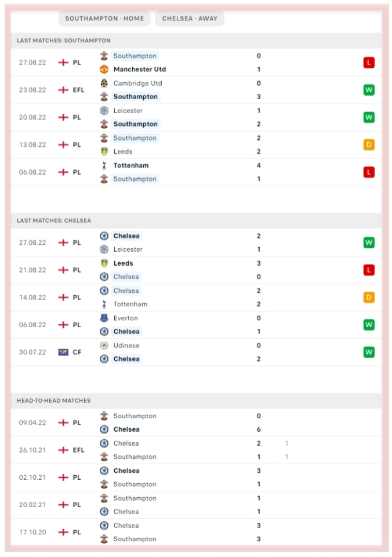Click the Udinese club crest icon
Viewport: 392px width, 557px height.
pos(104,345)
